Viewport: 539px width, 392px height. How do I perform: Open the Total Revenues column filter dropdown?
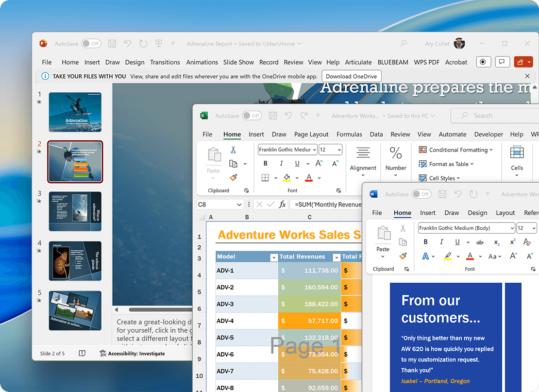point(336,257)
